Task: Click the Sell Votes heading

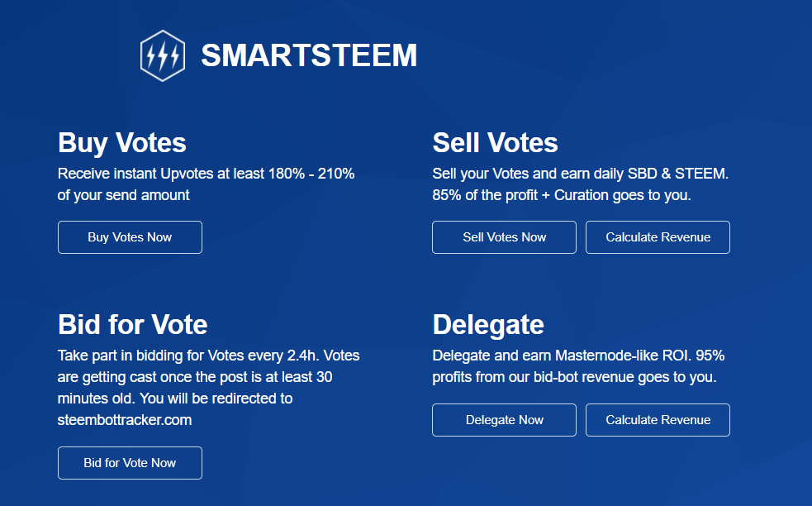Action: click(496, 143)
